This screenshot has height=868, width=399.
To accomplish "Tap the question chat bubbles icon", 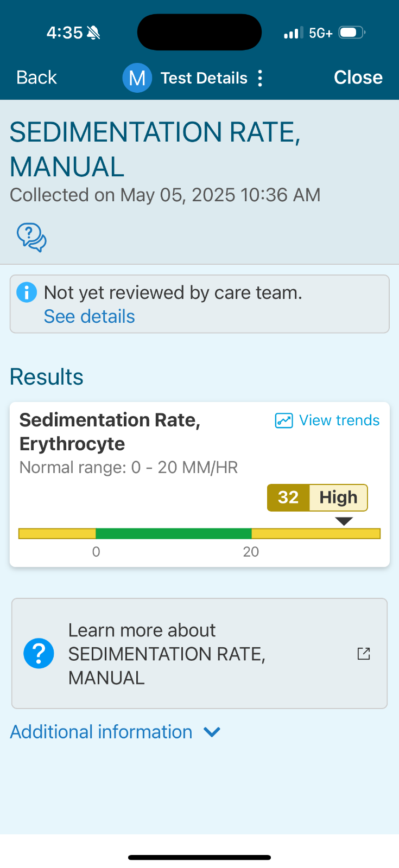I will click(x=31, y=237).
